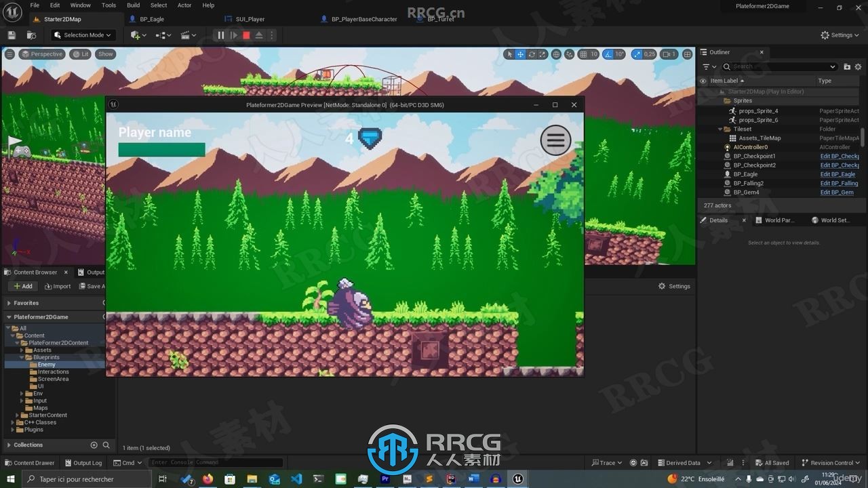Screen dimensions: 868x488
Task: Open the Content Drawer
Action: click(29, 463)
